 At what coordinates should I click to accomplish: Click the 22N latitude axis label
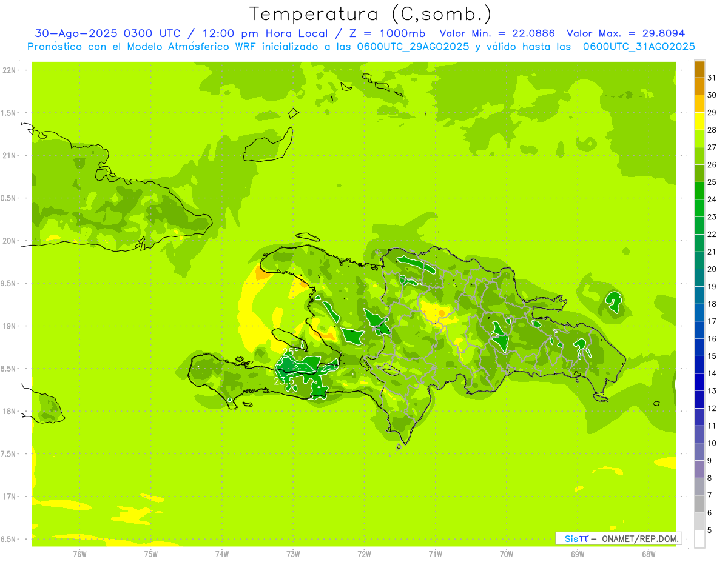[x=9, y=70]
